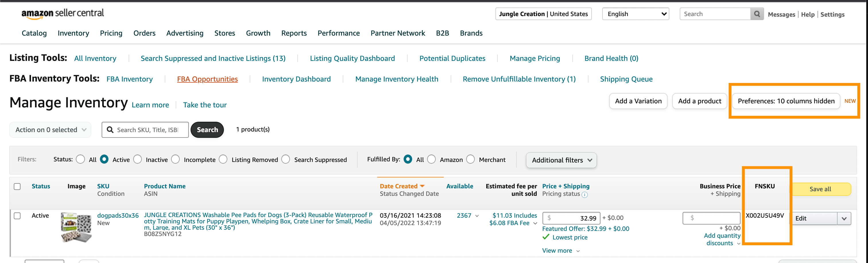The image size is (868, 263).
Task: Click the empty Business Price input field
Action: click(x=711, y=218)
